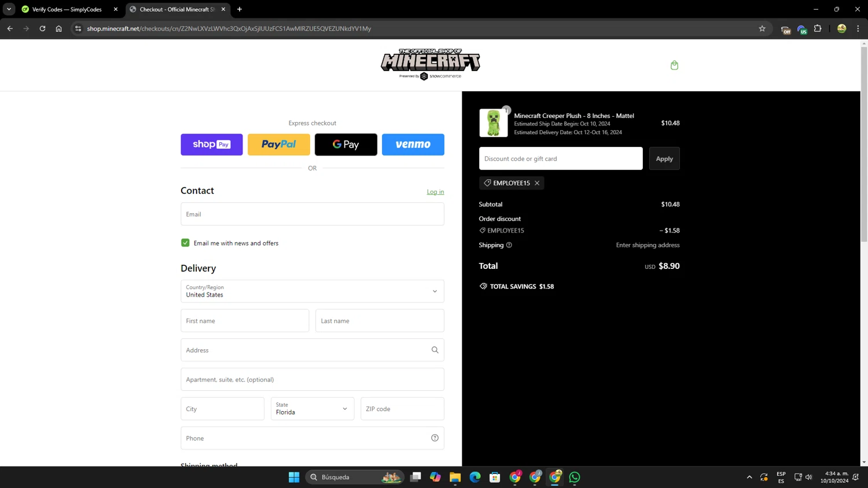Open the browser home page

click(x=58, y=28)
